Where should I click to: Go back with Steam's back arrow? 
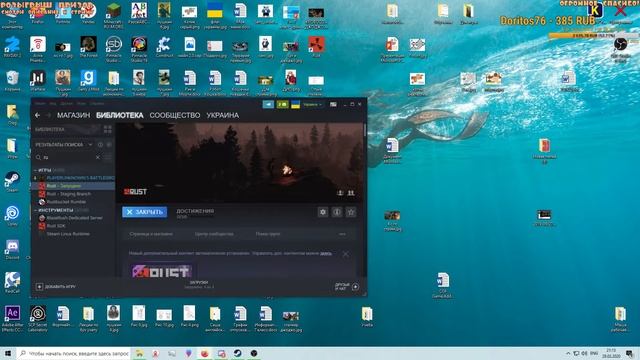pos(38,116)
